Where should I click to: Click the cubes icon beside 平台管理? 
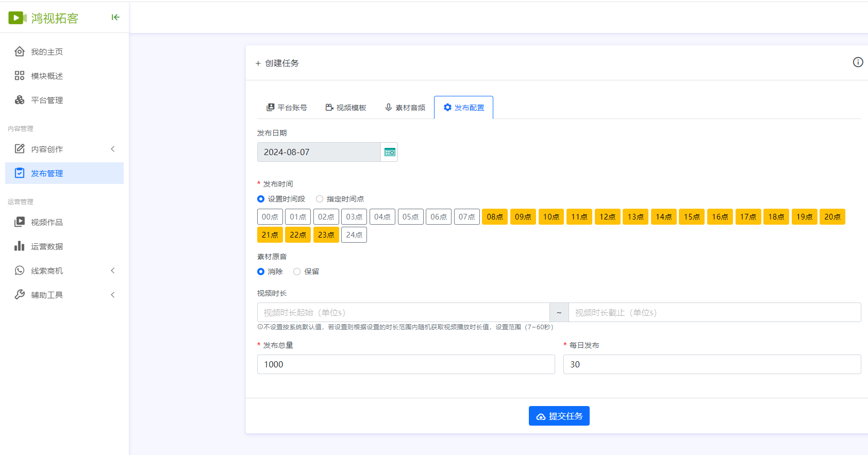[x=20, y=100]
